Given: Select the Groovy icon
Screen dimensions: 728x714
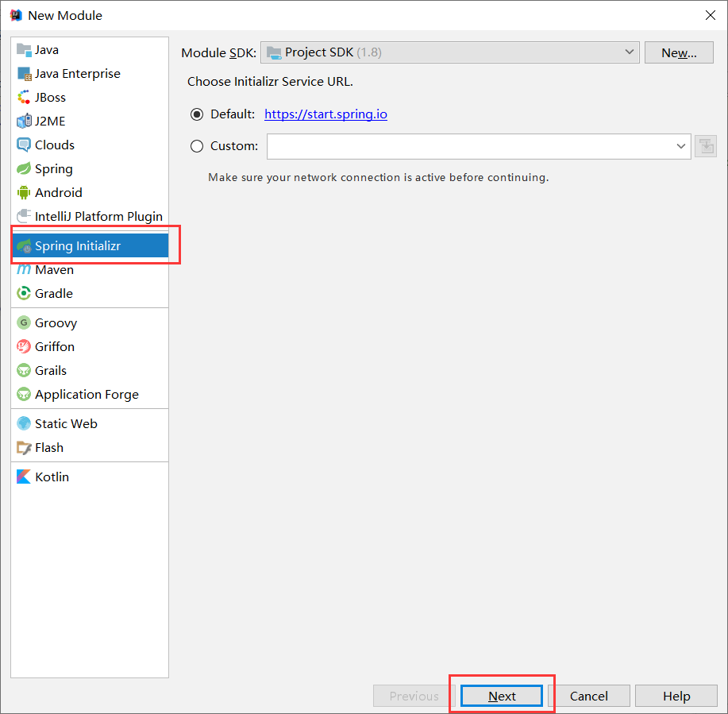Looking at the screenshot, I should point(24,322).
